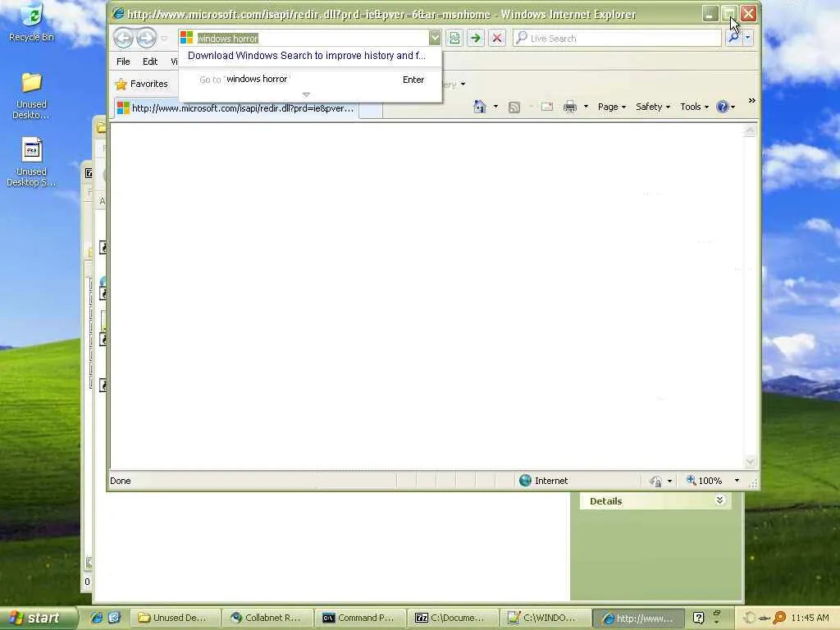Open the zoom level dropdown arrow

[737, 481]
